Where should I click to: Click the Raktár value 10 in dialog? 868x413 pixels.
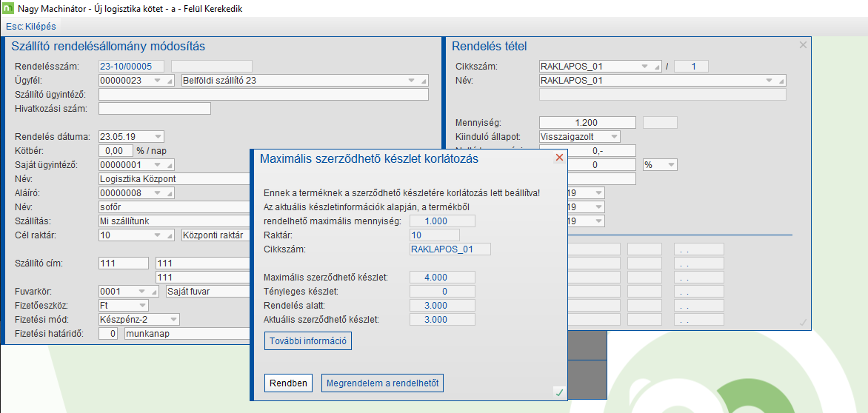pyautogui.click(x=435, y=235)
